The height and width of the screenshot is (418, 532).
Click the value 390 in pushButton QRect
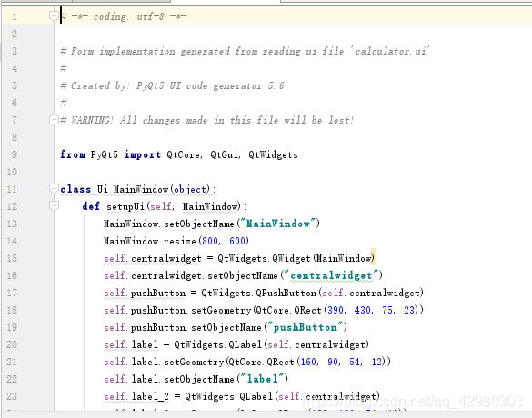click(x=336, y=310)
